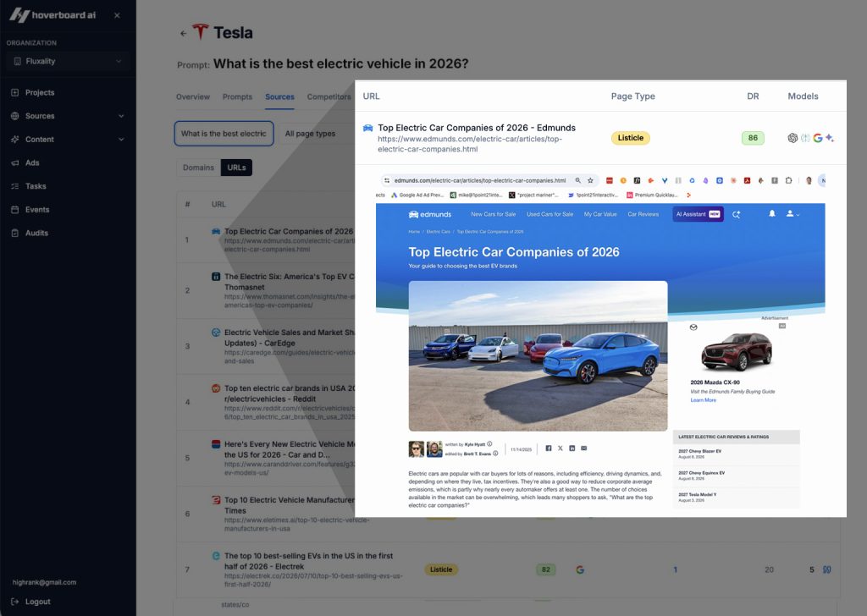
Task: Toggle the view to URLs
Action: pyautogui.click(x=237, y=168)
